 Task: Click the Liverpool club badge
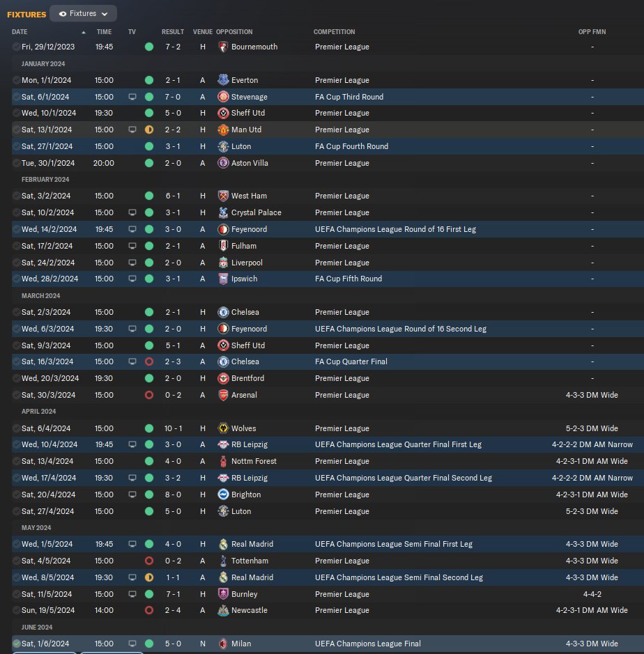[223, 263]
